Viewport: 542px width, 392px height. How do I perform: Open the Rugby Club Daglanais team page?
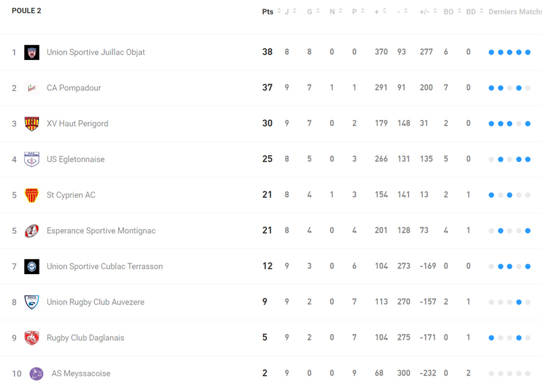(85, 338)
